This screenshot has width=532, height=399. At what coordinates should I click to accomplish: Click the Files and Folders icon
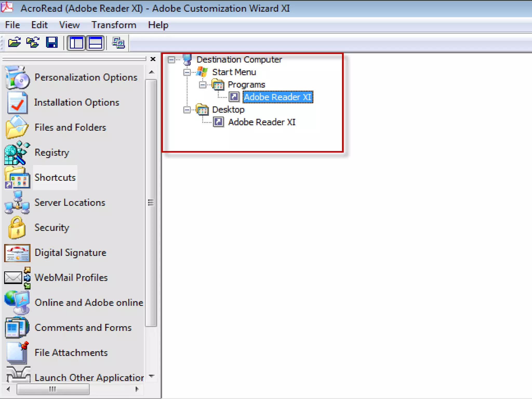[x=17, y=127]
